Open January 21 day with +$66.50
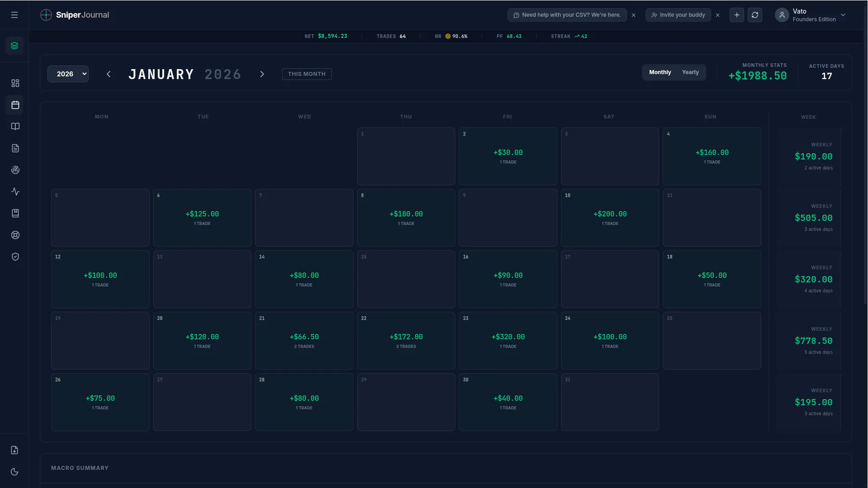868x488 pixels. [x=304, y=341]
